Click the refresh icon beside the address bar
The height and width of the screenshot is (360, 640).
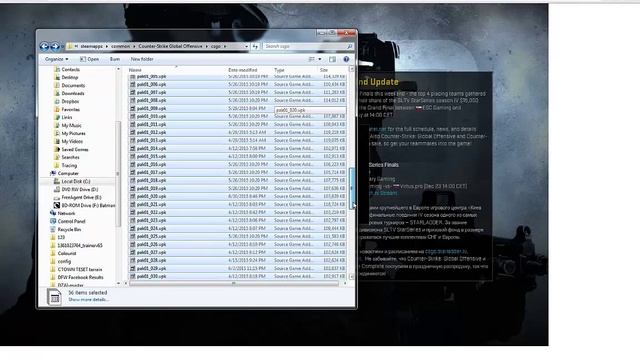(x=256, y=47)
